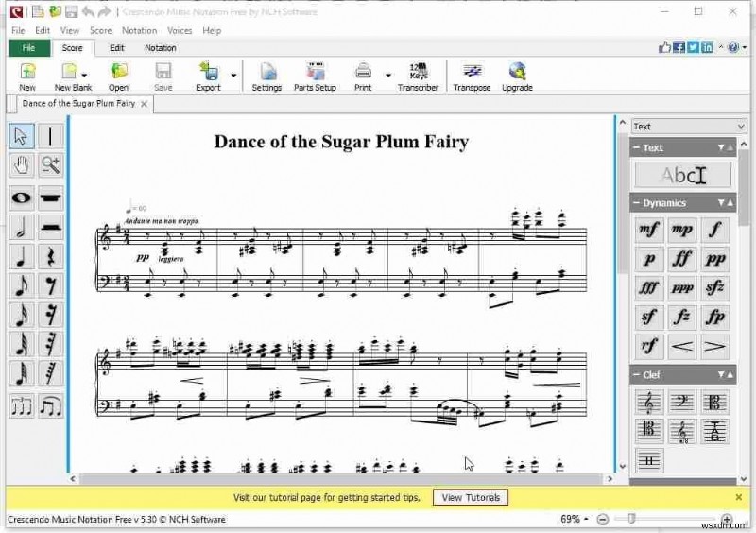This screenshot has height=533, width=756.
Task: Open the Print dropdown arrow
Action: (388, 76)
